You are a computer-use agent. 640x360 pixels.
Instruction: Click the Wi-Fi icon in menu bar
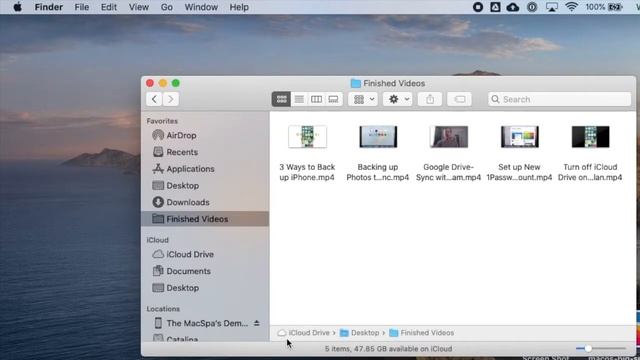[571, 7]
